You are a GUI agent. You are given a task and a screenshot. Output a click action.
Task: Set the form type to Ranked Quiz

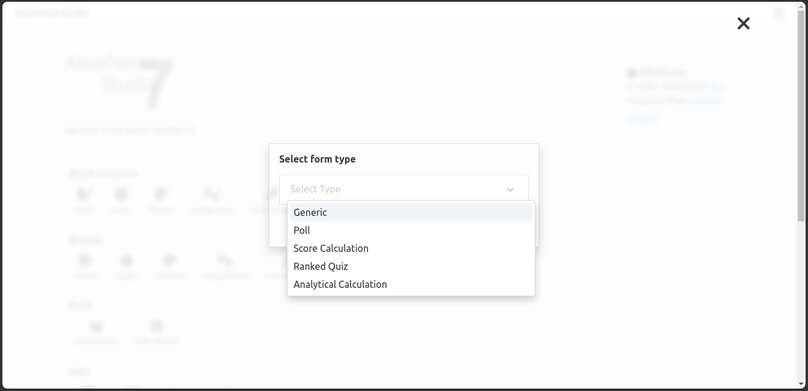411,266
